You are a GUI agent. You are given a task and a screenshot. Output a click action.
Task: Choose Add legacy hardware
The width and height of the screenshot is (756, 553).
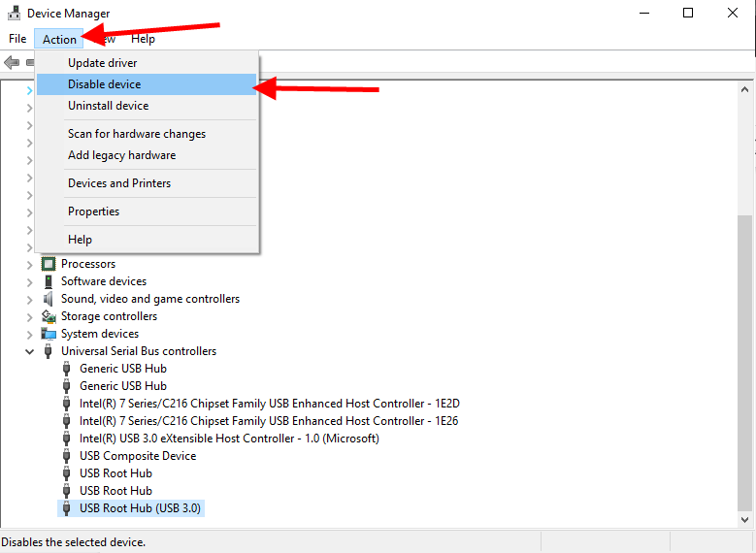click(x=147, y=155)
